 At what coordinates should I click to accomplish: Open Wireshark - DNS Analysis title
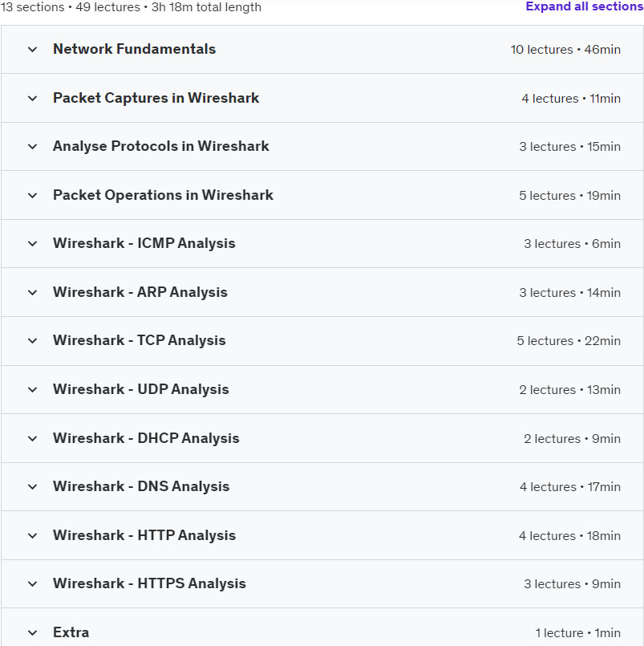[x=141, y=486]
